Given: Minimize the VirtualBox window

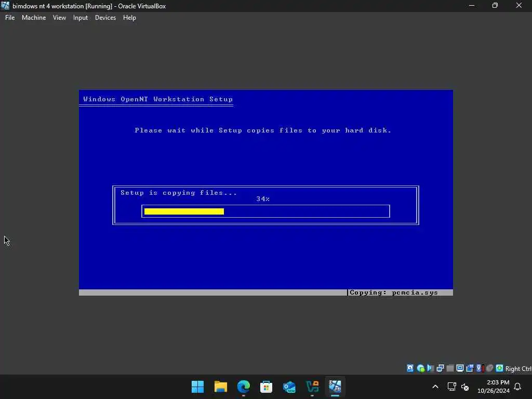Looking at the screenshot, I should 472,6.
